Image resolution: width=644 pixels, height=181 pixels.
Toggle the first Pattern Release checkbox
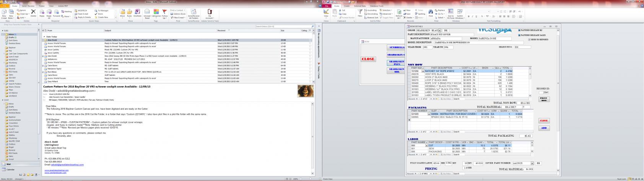(519, 30)
